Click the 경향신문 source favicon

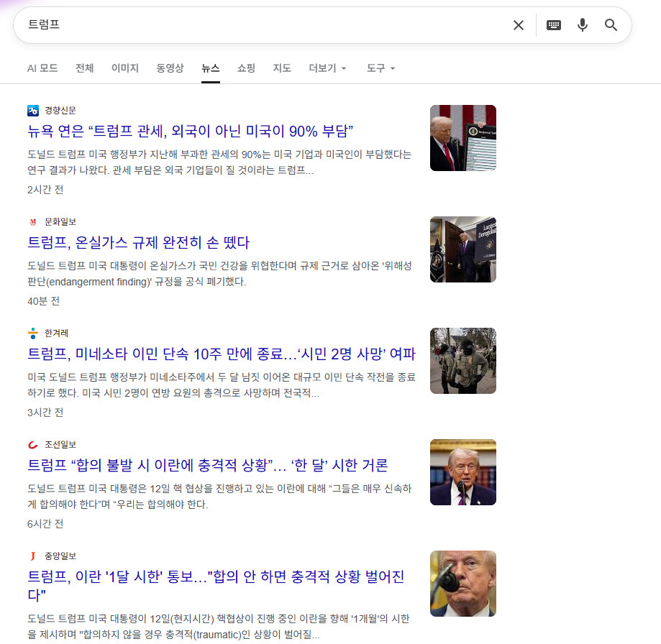click(33, 111)
